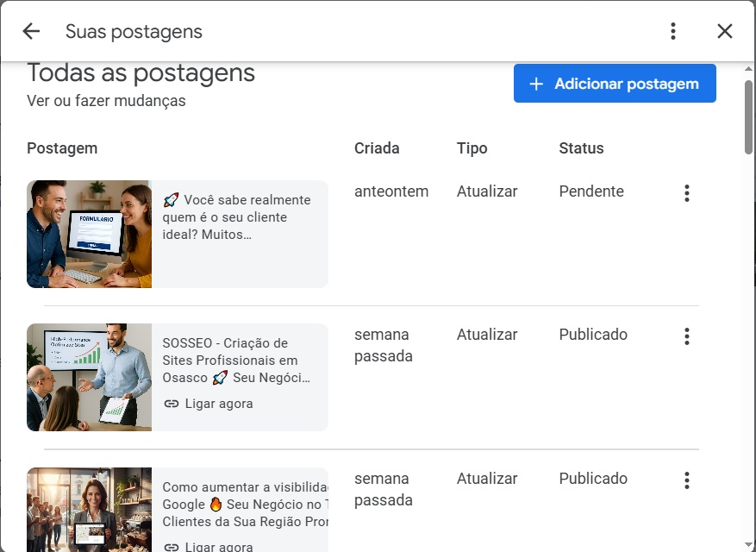Open thumbnail of woman holding tablet in cafe

pos(89,510)
